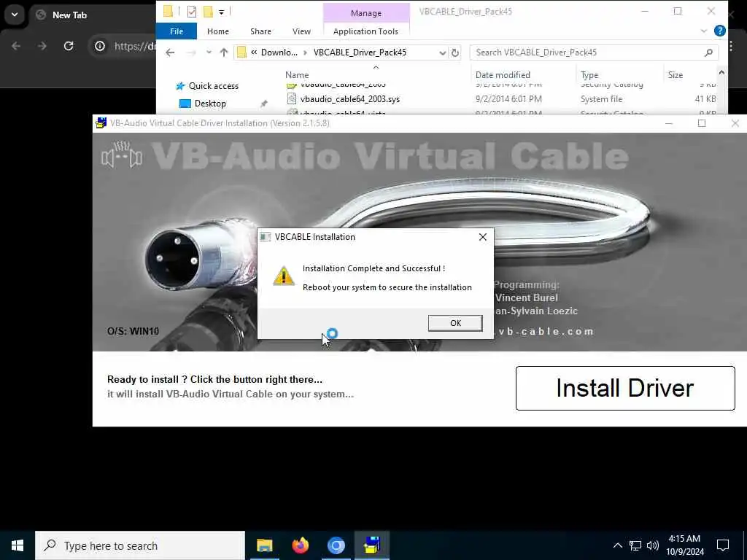
Task: Open the View ribbon tab
Action: (301, 31)
